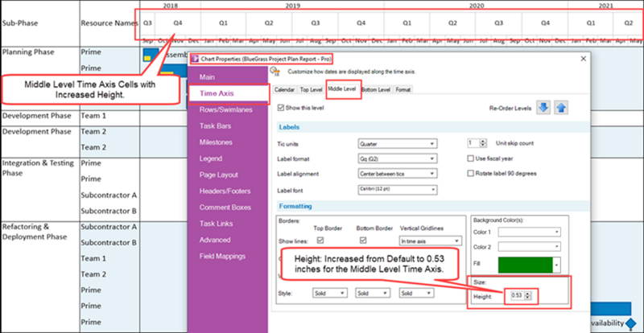
Task: Toggle Top Border show lines checkbox
Action: (x=320, y=240)
